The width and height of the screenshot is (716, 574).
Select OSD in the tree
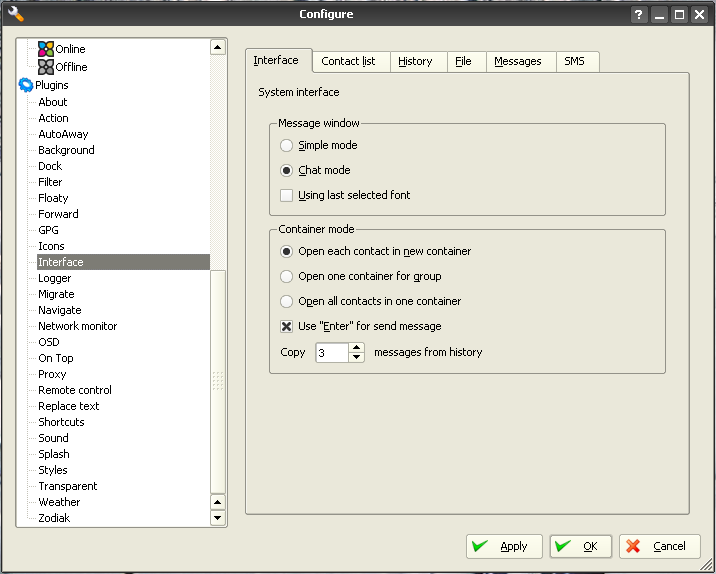coord(48,342)
